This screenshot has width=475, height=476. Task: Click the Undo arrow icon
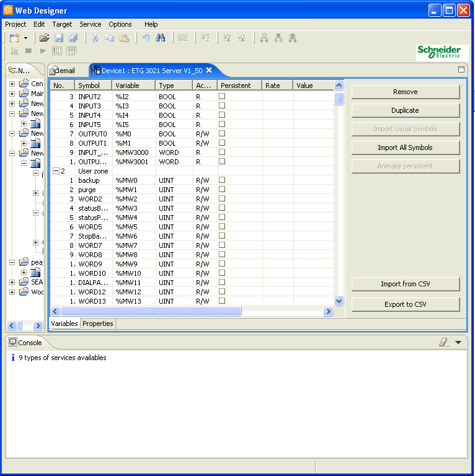[x=146, y=38]
